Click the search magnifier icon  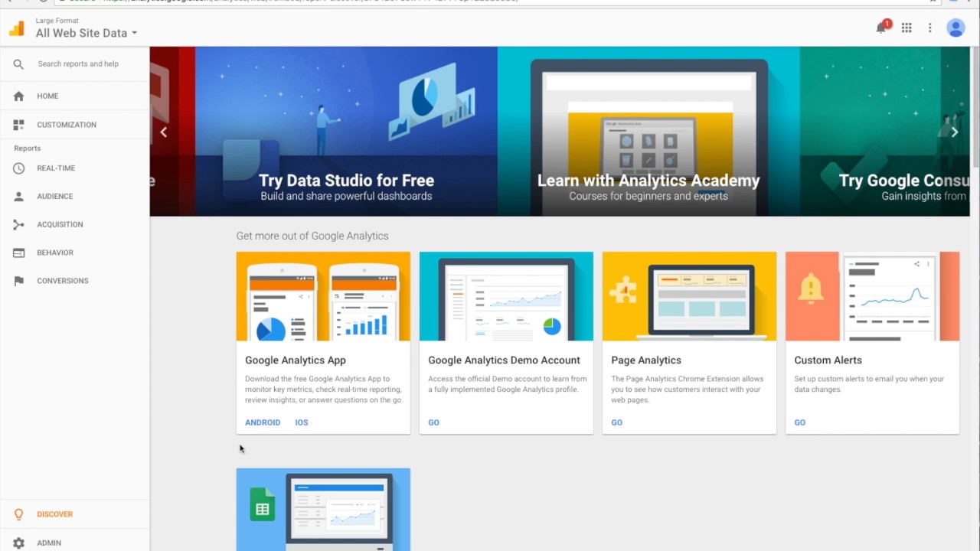18,64
